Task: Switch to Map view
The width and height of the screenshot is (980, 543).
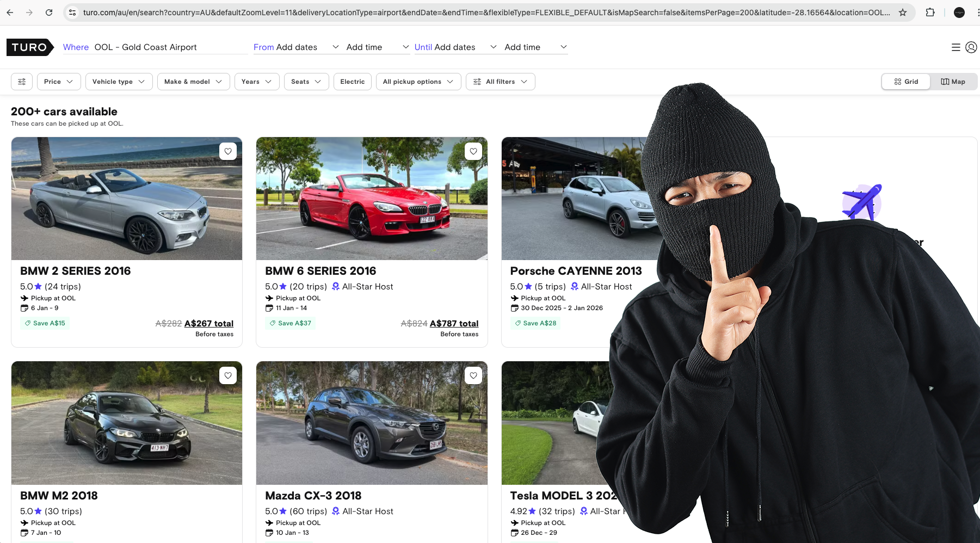Action: click(x=953, y=81)
